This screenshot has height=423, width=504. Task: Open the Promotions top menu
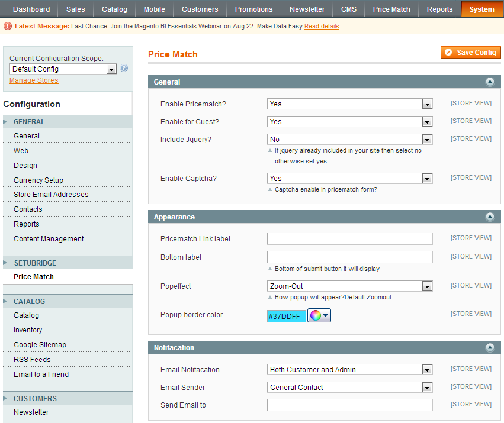pos(253,9)
